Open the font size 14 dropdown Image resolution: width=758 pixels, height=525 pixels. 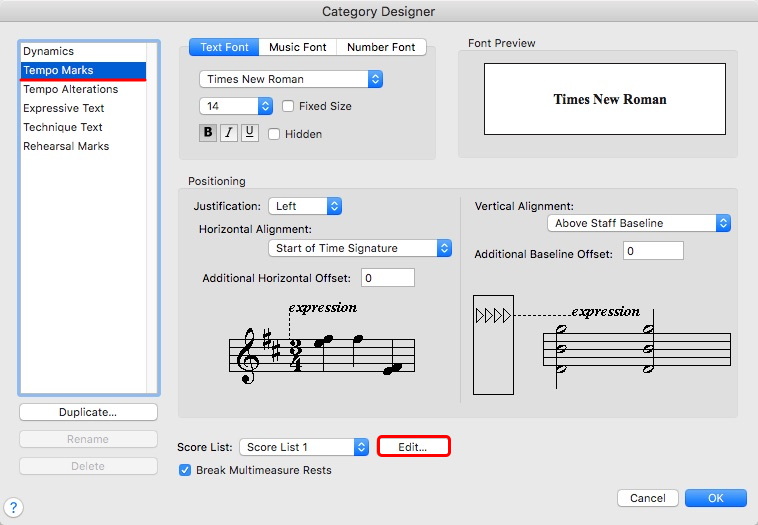236,105
